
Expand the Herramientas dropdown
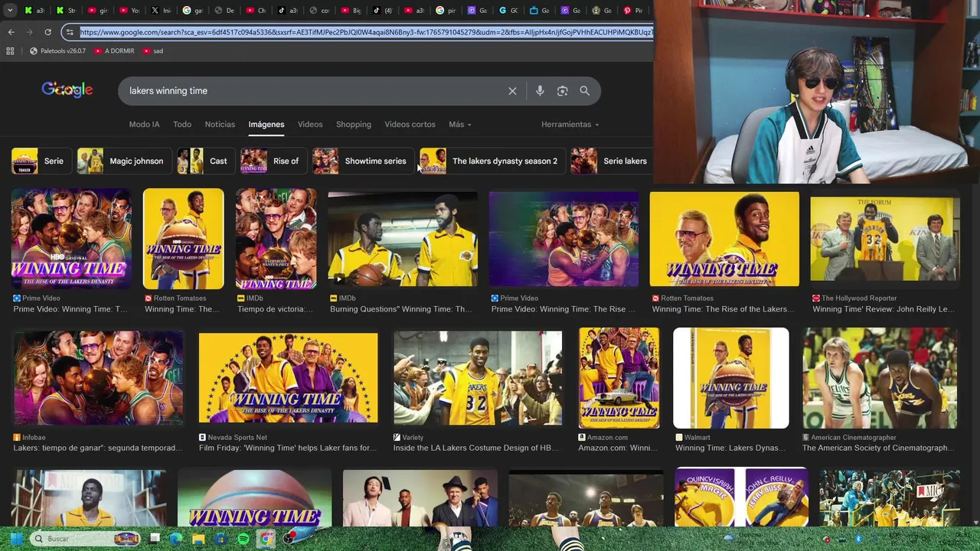(x=570, y=124)
